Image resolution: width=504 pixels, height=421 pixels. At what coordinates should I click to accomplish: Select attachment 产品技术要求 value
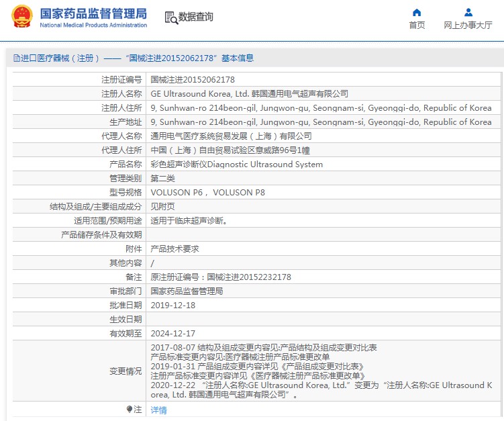tap(175, 249)
